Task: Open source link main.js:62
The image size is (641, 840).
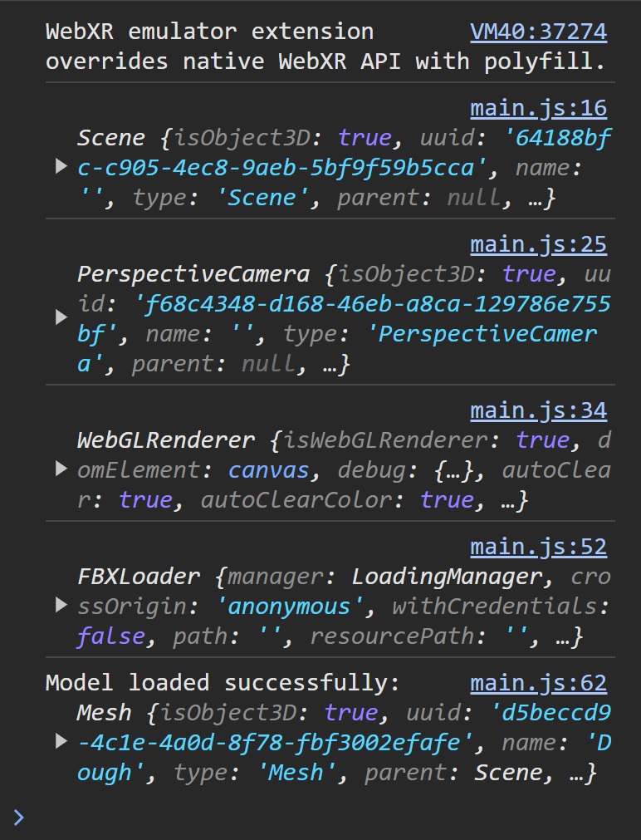Action: point(538,683)
